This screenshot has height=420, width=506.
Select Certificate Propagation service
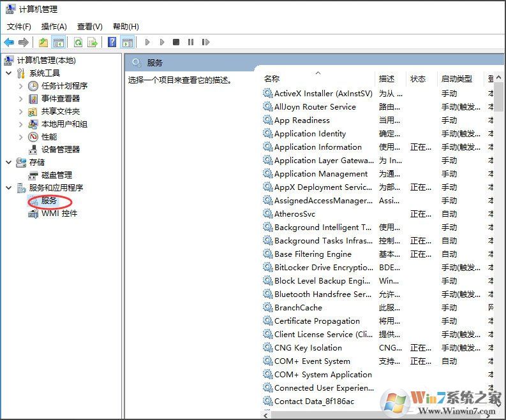pos(317,321)
